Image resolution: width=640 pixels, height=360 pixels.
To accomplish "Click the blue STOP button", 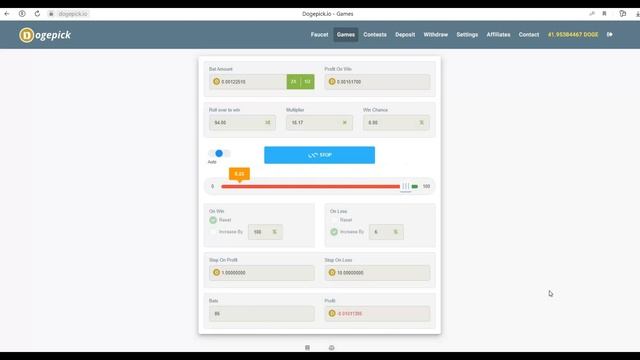I will (319, 155).
